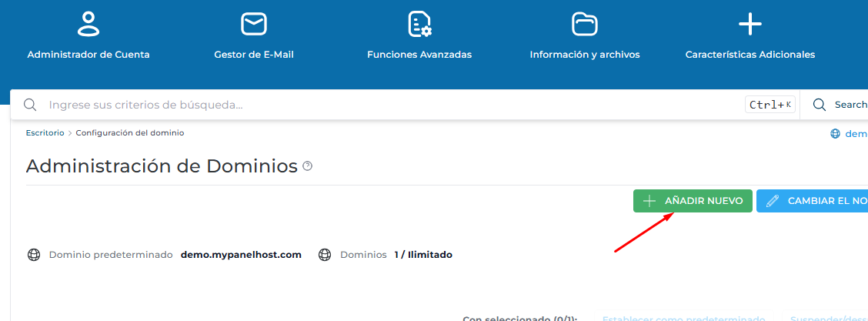The width and height of the screenshot is (868, 321).
Task: Select the Gestor de E-Mail menu label
Action: [x=253, y=55]
